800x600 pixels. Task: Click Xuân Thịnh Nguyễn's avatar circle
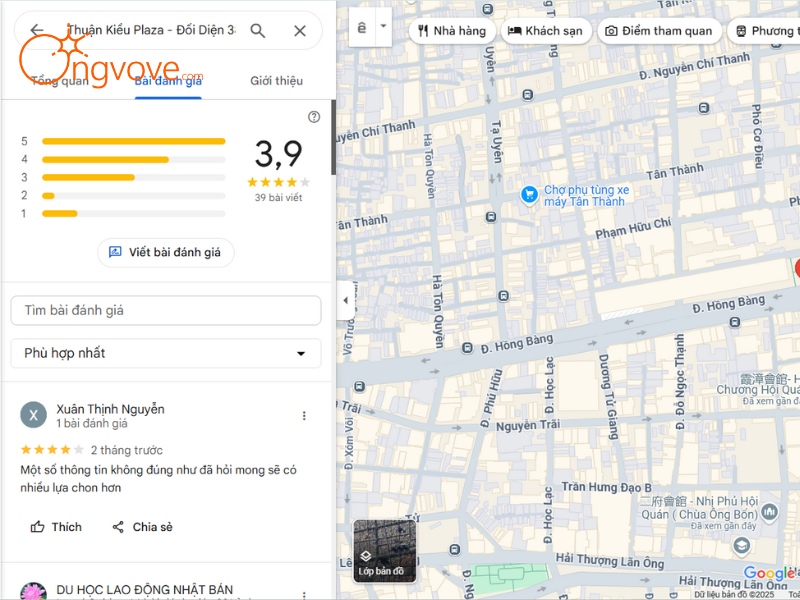point(34,415)
